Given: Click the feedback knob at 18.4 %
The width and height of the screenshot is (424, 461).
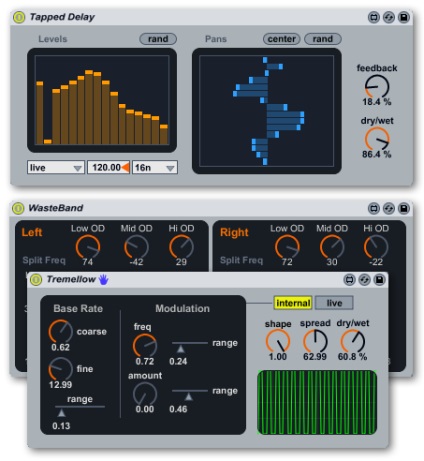Looking at the screenshot, I should tap(377, 87).
